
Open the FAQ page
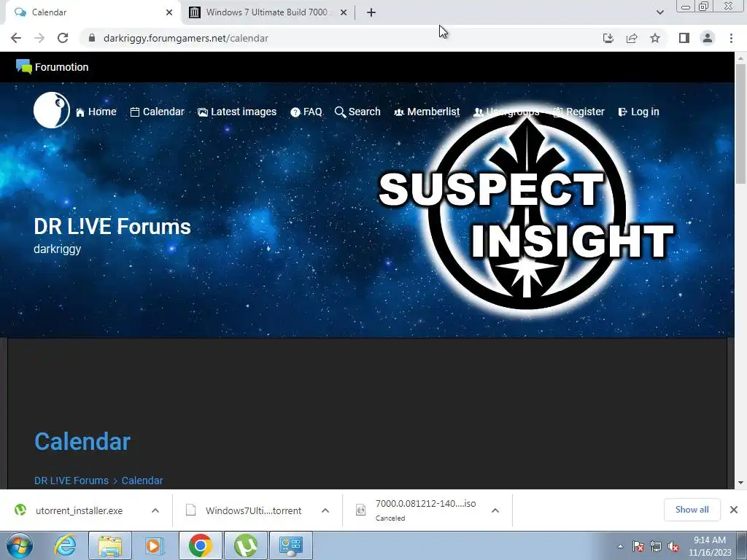(306, 112)
